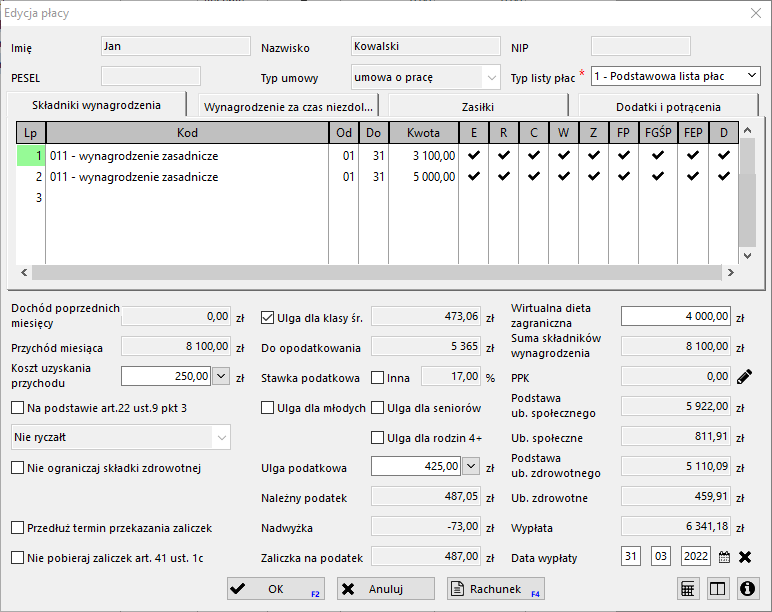Image resolution: width=772 pixels, height=612 pixels.
Task: Check Nie ograniczaj składki zdrowotnej
Action: coord(18,468)
